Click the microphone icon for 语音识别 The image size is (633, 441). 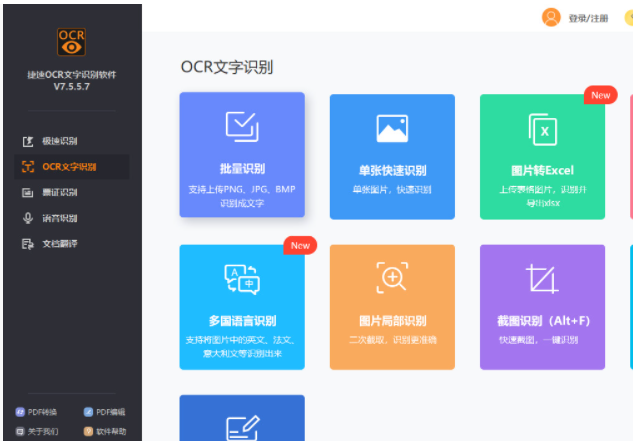pyautogui.click(x=27, y=218)
